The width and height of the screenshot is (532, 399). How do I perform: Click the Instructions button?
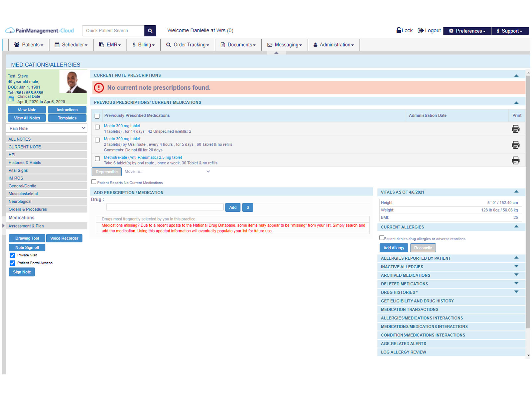click(x=67, y=110)
